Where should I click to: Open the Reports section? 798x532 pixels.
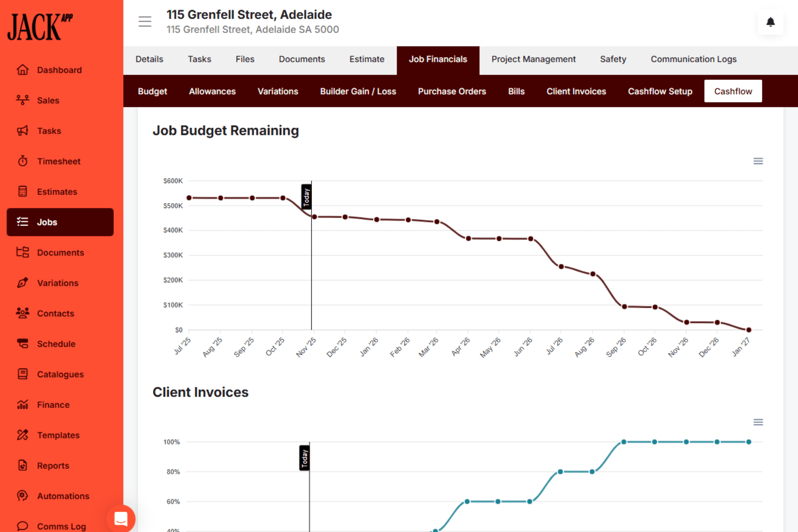[53, 465]
